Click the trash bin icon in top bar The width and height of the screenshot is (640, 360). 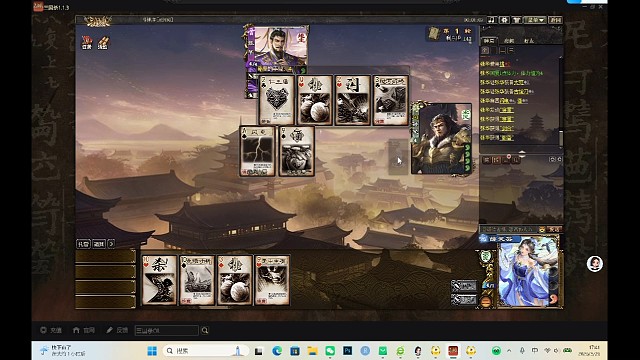(x=517, y=20)
